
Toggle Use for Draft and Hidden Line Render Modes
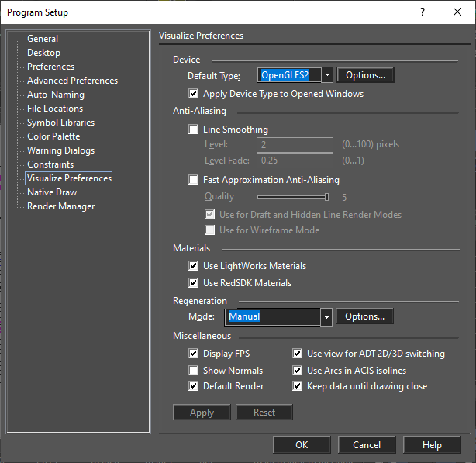[x=209, y=215]
